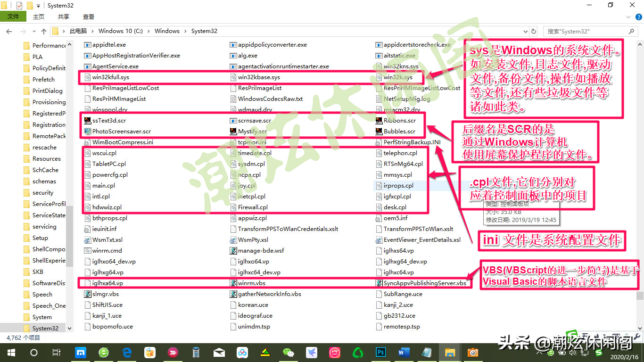644x362 pixels.
Task: Open the 文件 ribbon tab
Action: [13, 16]
